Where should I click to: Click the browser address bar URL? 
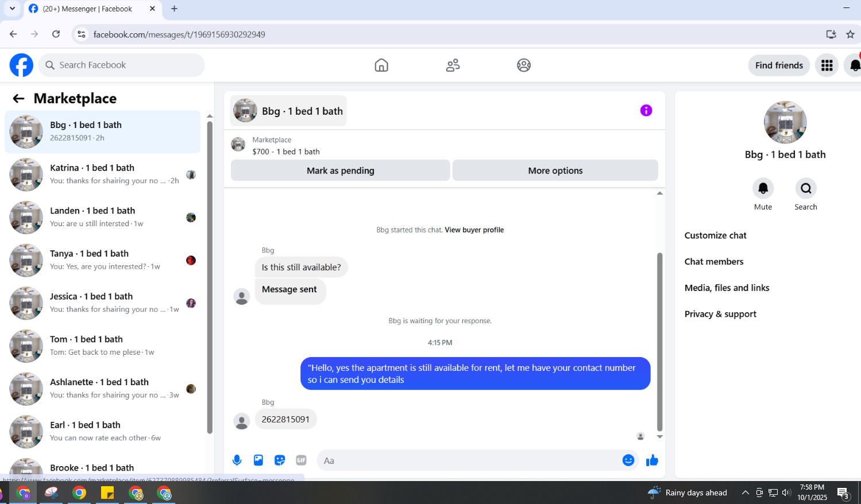pyautogui.click(x=179, y=34)
